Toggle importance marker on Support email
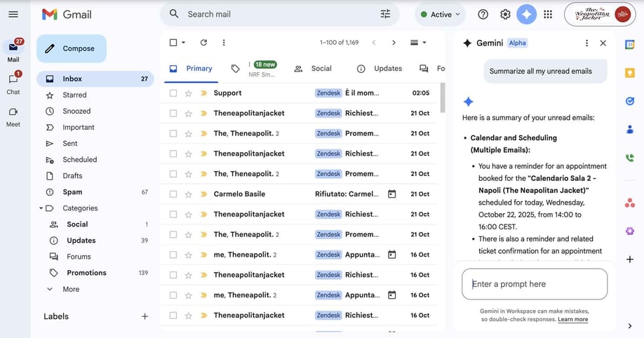The image size is (644, 338). 203,93
